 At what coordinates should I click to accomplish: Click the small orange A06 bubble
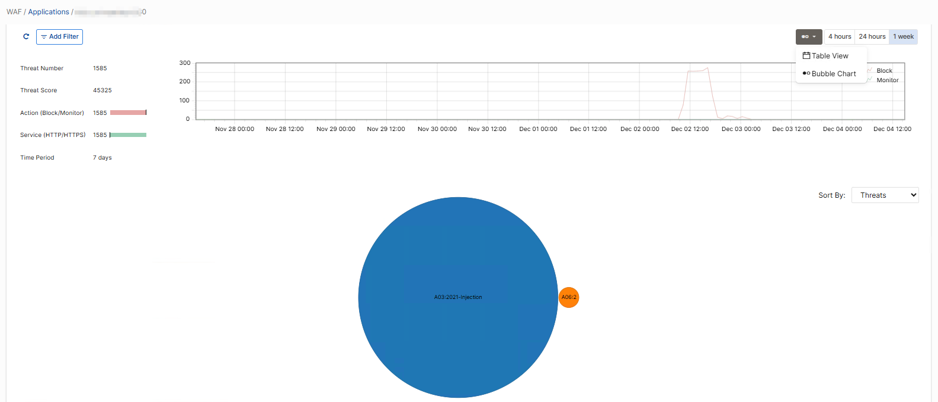pyautogui.click(x=569, y=297)
